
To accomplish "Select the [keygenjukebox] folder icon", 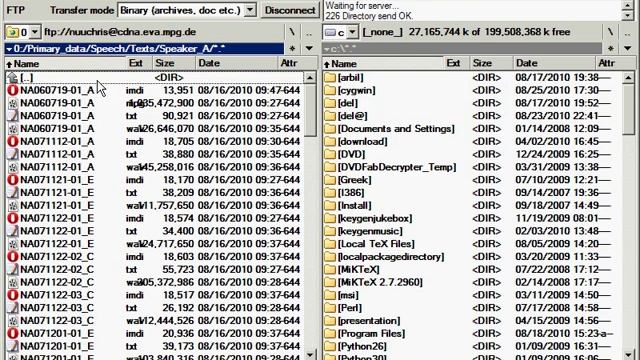I will [x=330, y=218].
